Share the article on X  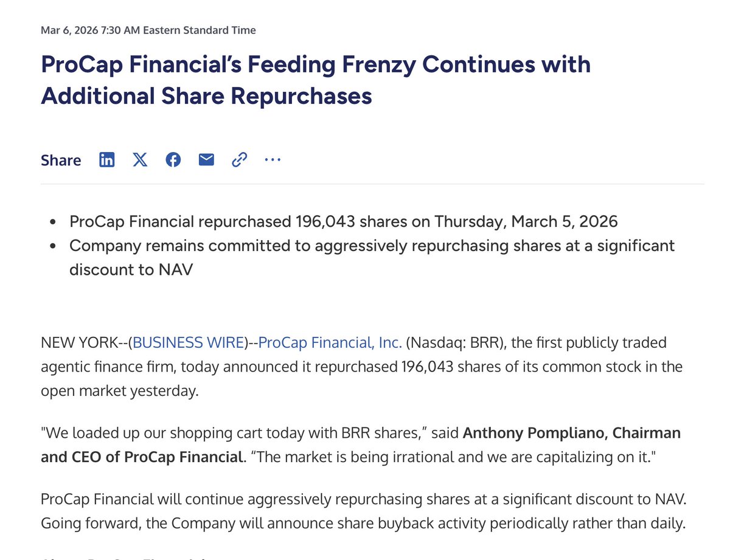[x=140, y=160]
